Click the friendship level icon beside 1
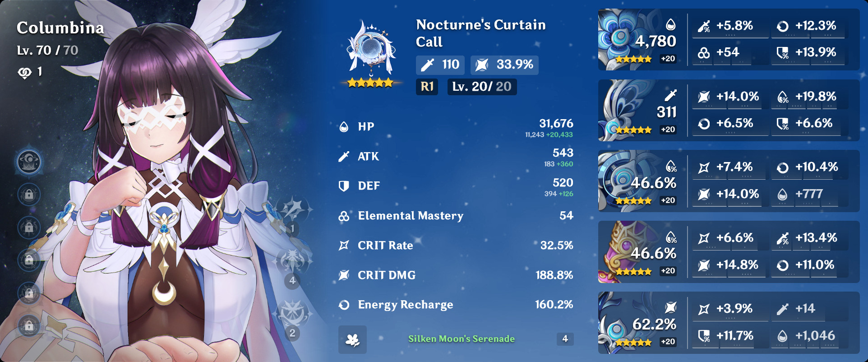 click(24, 72)
